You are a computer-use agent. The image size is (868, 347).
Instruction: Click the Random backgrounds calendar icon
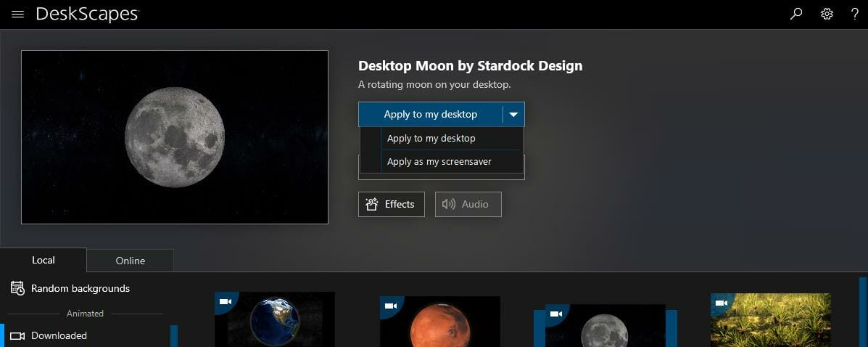click(17, 288)
